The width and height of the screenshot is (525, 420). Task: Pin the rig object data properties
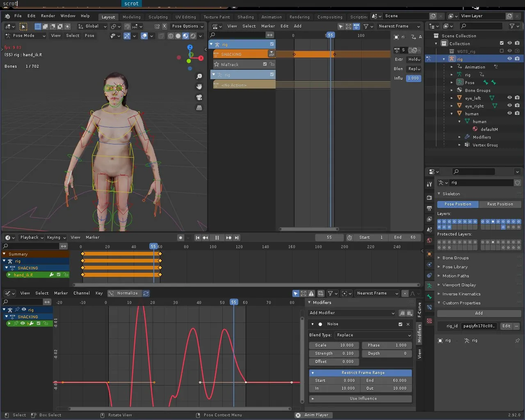click(517, 340)
